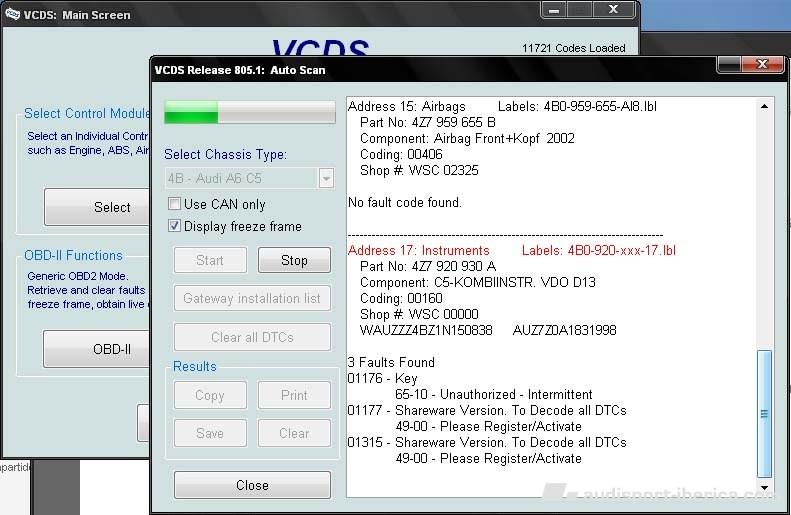The height and width of the screenshot is (515, 791).
Task: Click 'Part No: 4Z7 959 655 B' line
Action: [428, 123]
